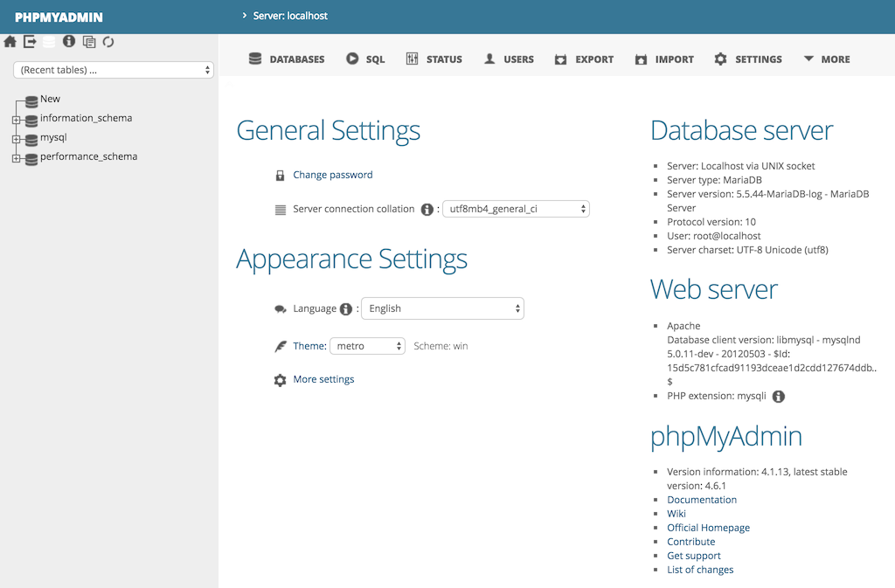The image size is (895, 588).
Task: Open the Get support link
Action: click(693, 556)
